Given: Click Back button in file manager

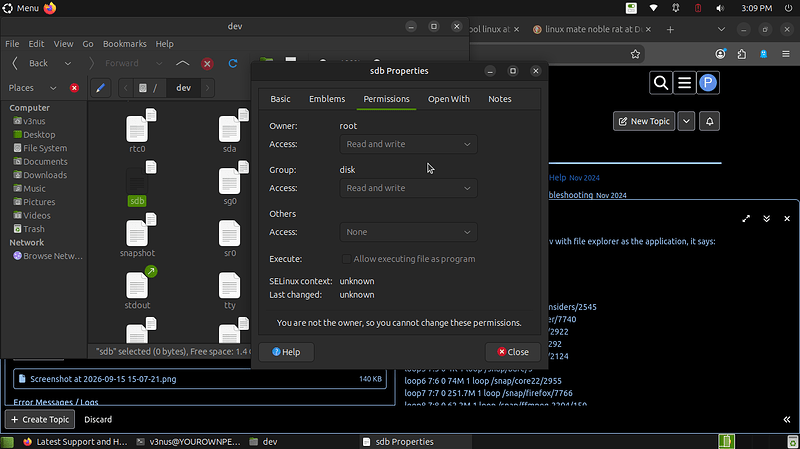Looking at the screenshot, I should (32, 63).
